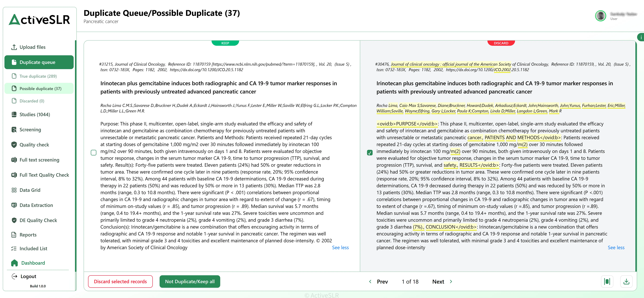644x298 pixels.
Task: Open Discarded (0) list
Action: tap(32, 101)
